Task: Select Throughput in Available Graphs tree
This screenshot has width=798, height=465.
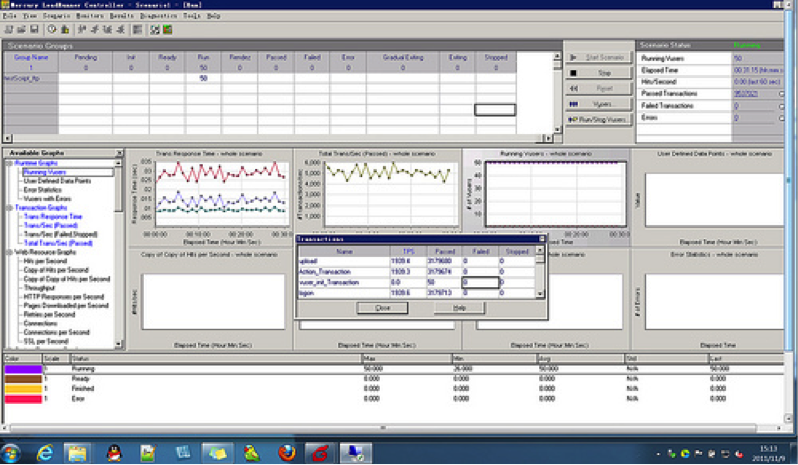Action: [39, 288]
